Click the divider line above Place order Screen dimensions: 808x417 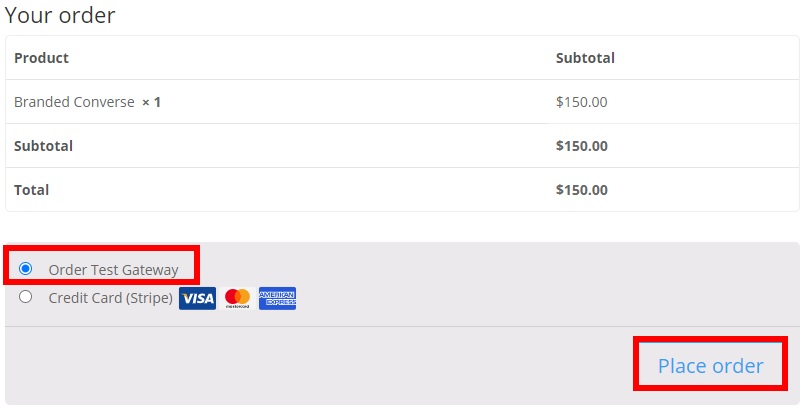pos(400,326)
